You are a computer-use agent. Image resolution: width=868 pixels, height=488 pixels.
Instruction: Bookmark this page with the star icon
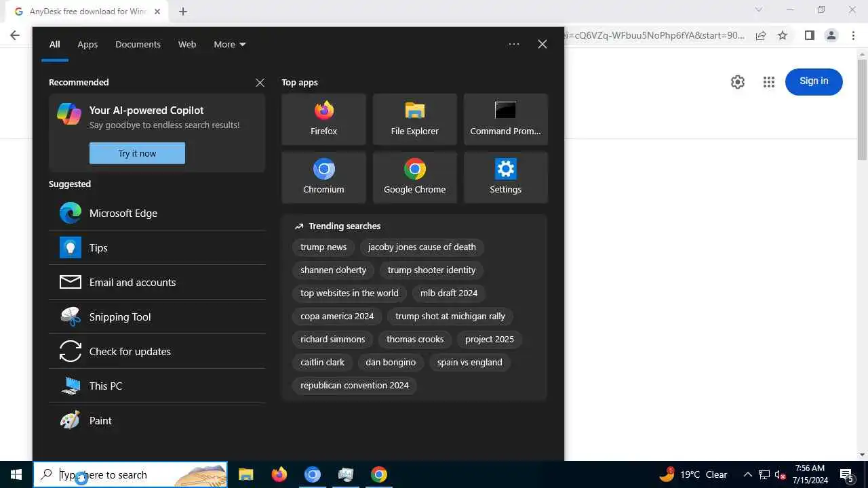click(x=783, y=35)
